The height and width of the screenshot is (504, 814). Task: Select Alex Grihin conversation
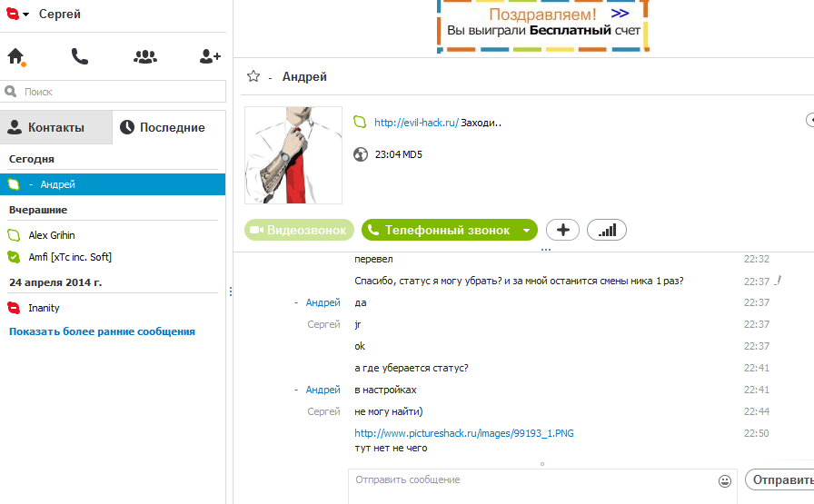[52, 235]
